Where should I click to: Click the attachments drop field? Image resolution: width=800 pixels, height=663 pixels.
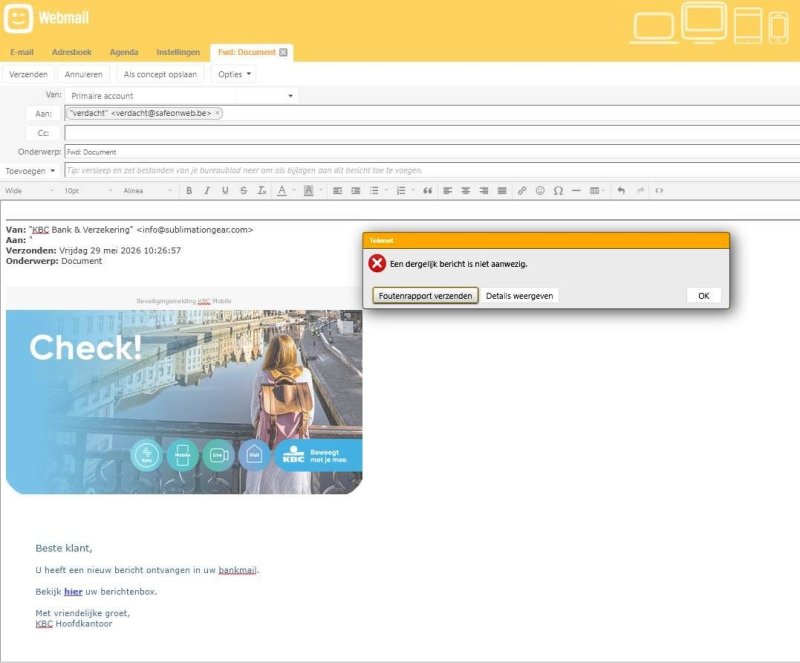pos(432,171)
